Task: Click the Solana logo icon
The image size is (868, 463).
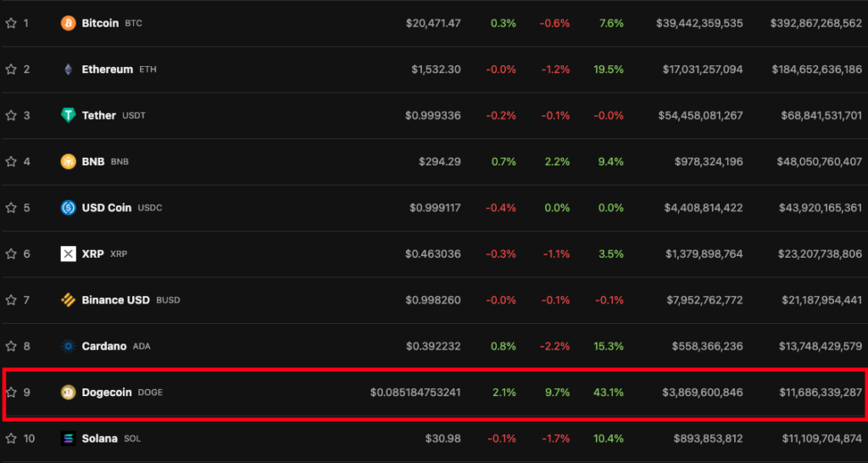Action: click(x=69, y=438)
